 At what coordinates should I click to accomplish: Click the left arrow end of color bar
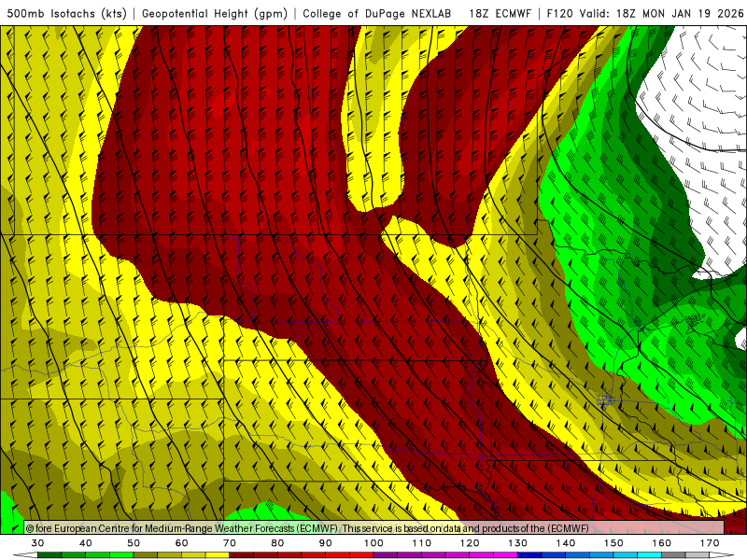point(25,554)
